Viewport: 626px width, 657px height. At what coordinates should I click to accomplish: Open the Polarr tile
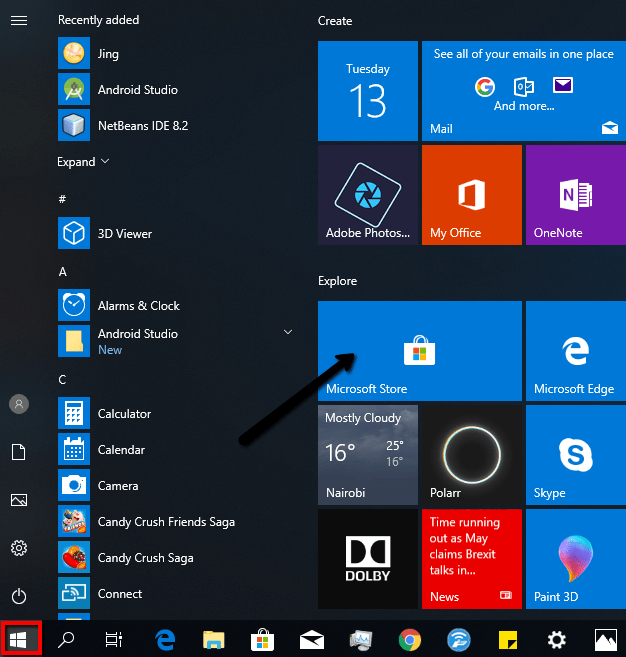tap(472, 455)
